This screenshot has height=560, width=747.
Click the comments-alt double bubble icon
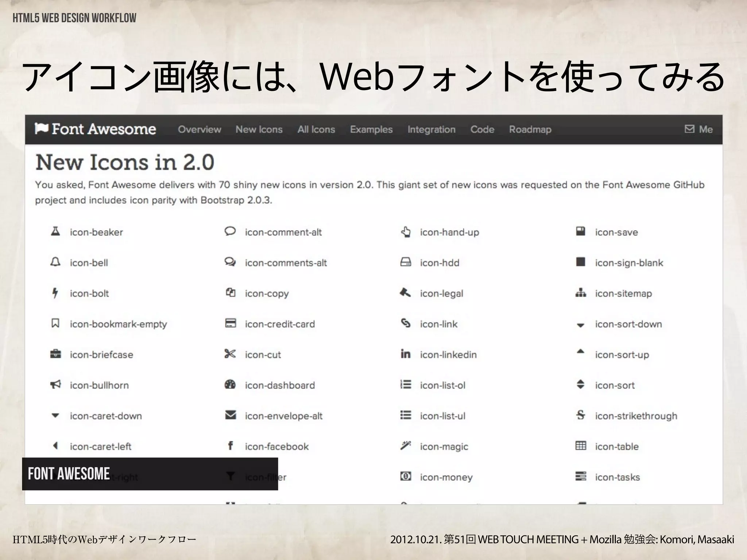pos(230,262)
